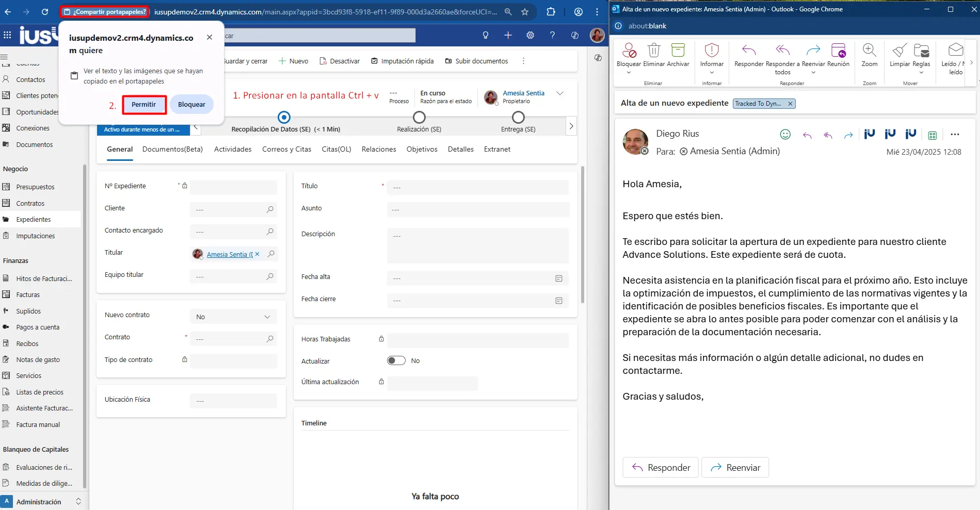Click the Amesia Sentia titular link
The image size is (980, 510).
(229, 254)
